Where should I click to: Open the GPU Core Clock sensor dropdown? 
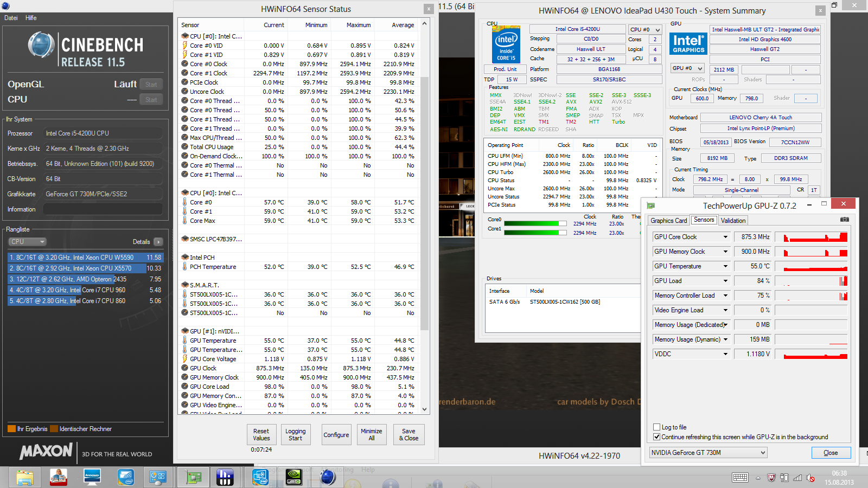725,237
